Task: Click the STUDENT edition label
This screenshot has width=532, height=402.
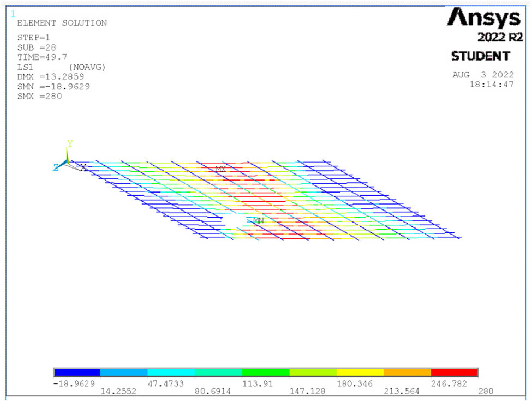Action: [481, 56]
